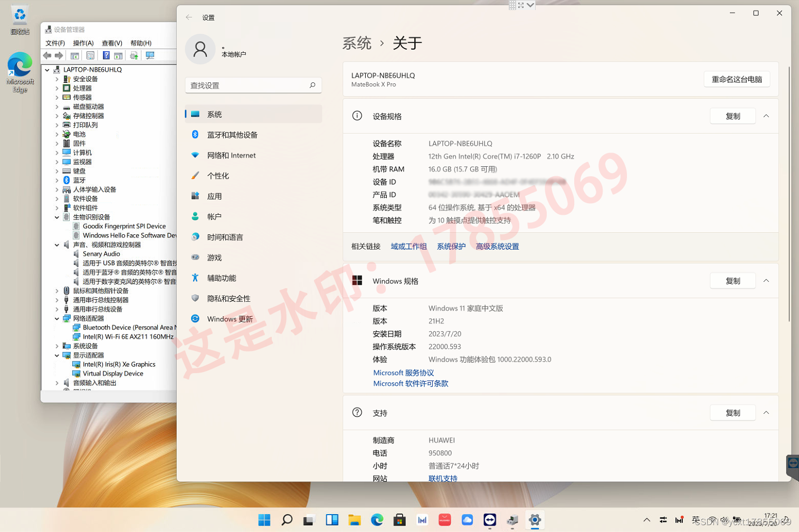Click 重命名这台电脑 button
799x532 pixels.
[737, 79]
